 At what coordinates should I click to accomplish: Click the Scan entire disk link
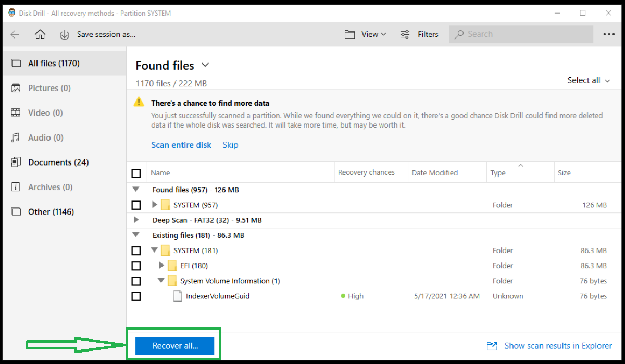coord(181,145)
